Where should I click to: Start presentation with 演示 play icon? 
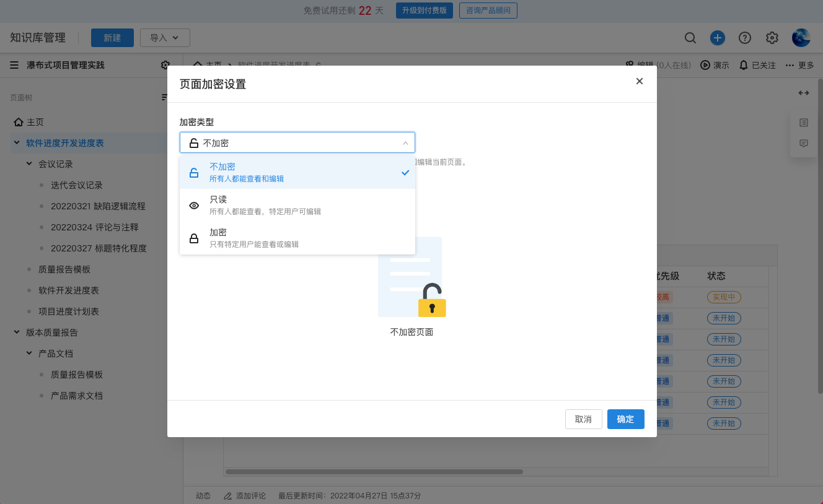705,65
